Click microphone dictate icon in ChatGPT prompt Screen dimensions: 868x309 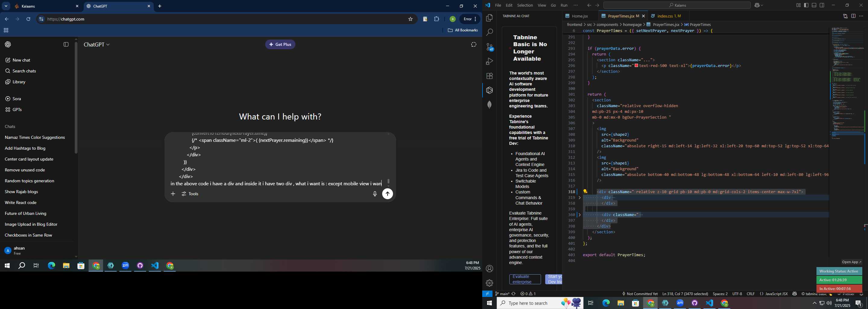pos(375,194)
